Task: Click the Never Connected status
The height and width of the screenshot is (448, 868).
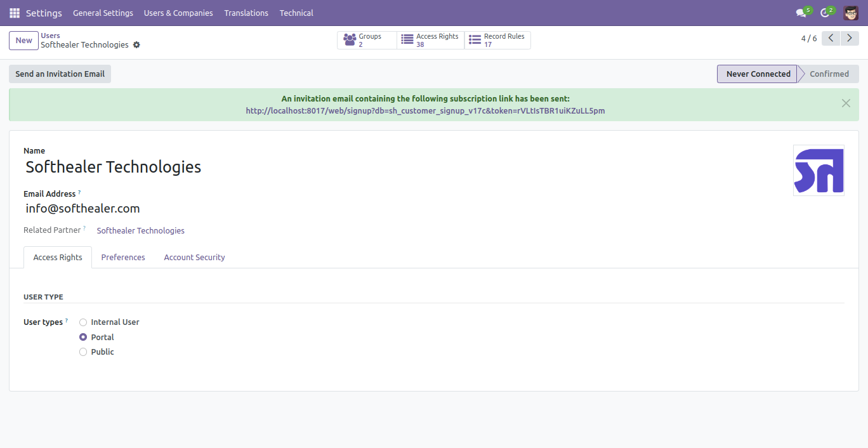Action: 758,74
